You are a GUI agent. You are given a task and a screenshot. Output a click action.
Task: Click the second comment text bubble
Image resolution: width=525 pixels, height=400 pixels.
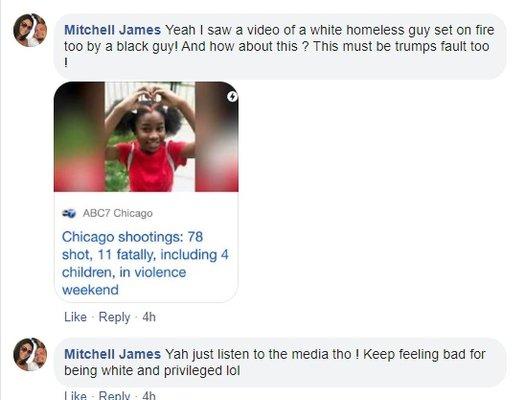[x=280, y=362]
